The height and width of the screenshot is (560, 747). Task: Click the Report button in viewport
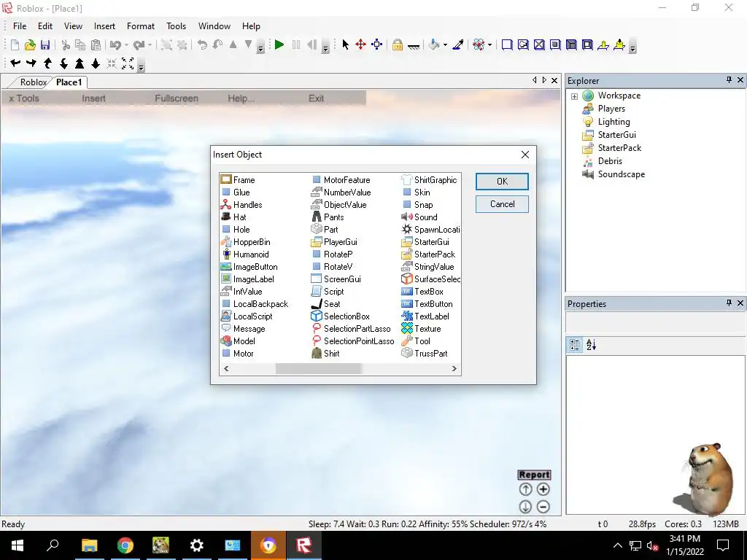tap(534, 475)
